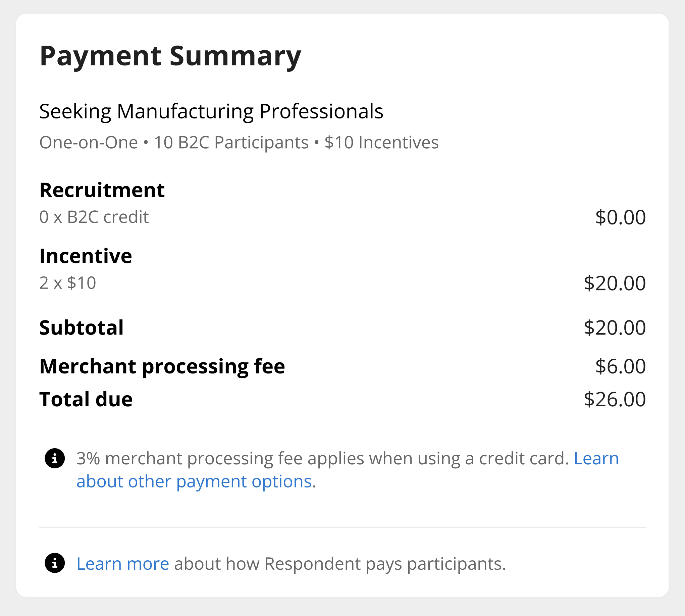
Task: Click the Recruitment section label
Action: 102,190
